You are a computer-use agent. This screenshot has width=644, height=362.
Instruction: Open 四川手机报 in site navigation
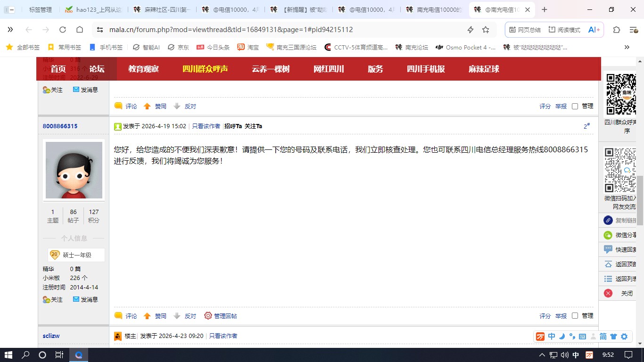coord(426,69)
